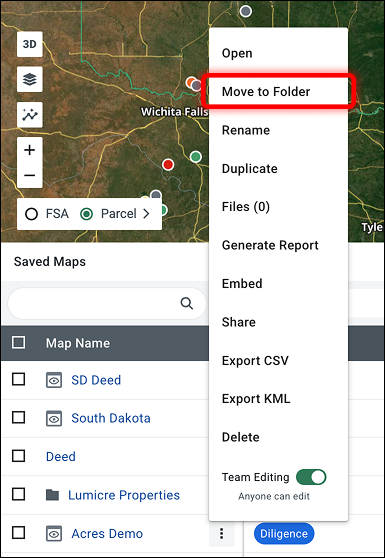Check the South Dakota row checkbox
Viewport: 385px width, 558px height.
point(19,417)
